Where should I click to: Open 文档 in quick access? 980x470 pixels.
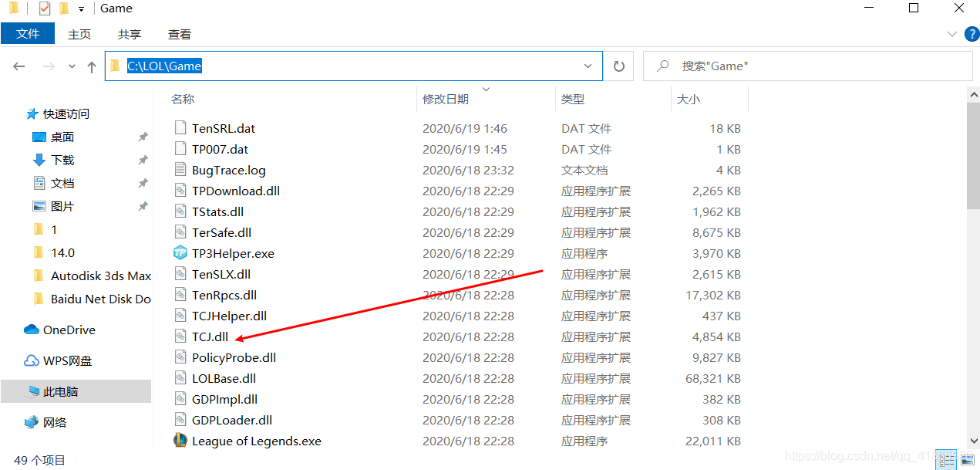point(62,183)
